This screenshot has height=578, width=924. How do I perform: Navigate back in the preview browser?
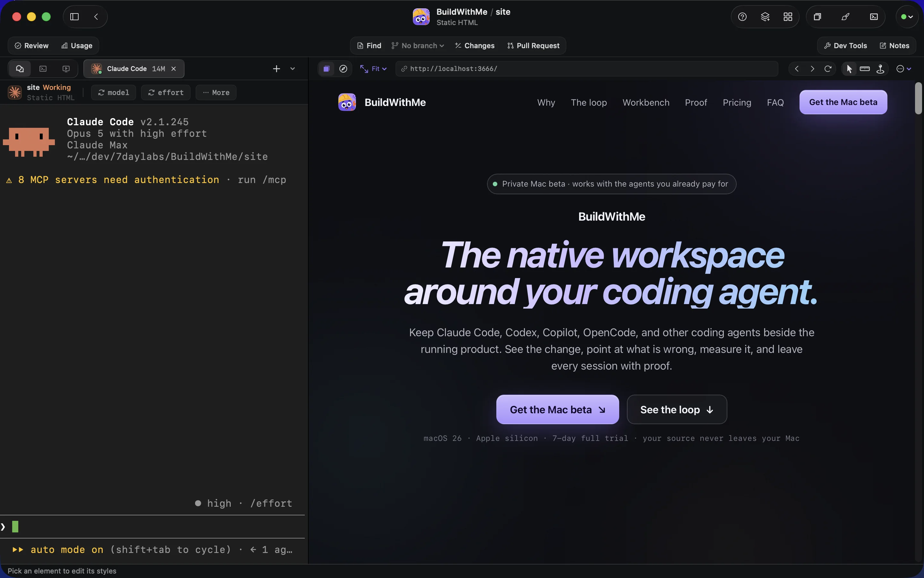tap(797, 69)
